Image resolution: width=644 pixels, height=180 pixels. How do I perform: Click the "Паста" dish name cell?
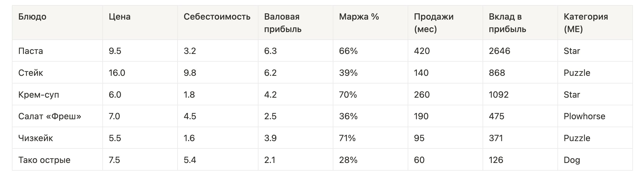(31, 51)
